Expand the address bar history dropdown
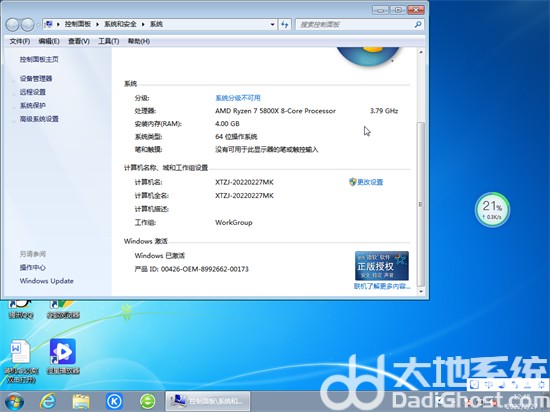This screenshot has width=550, height=412. 273,25
